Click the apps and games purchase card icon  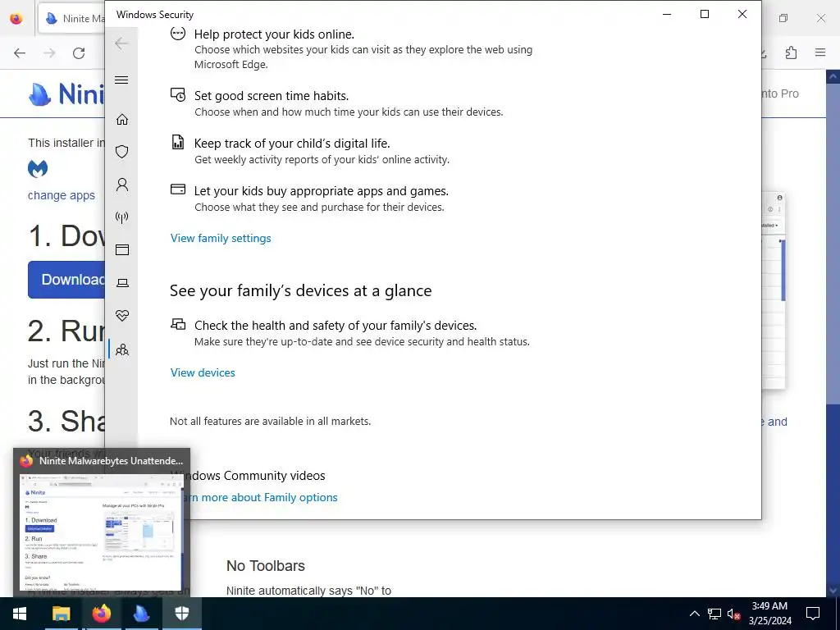coord(178,189)
